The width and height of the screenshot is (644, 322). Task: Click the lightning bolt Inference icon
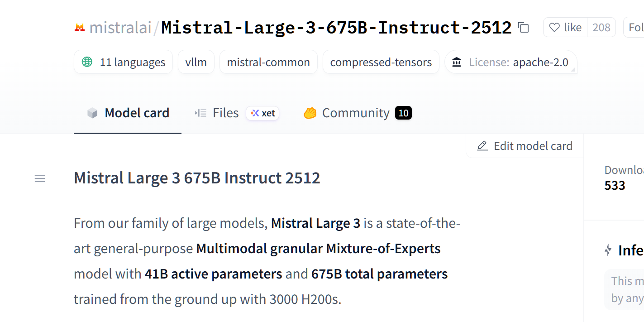[x=608, y=250]
